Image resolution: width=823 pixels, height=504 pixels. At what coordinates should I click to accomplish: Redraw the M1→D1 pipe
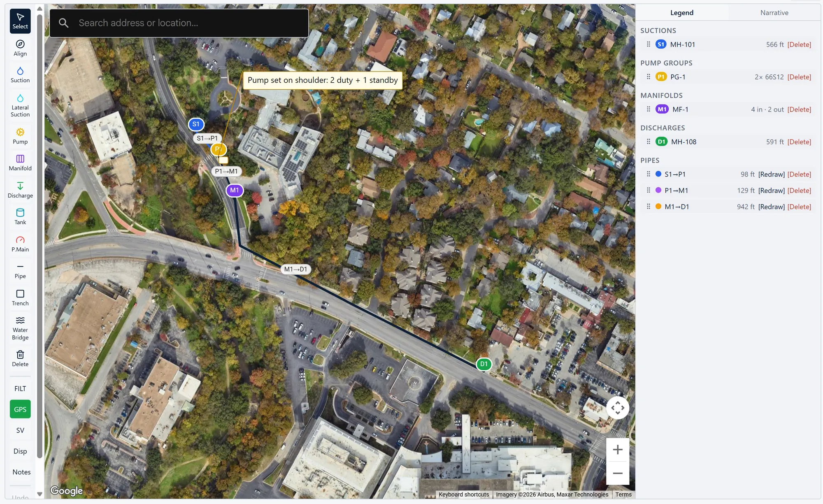pyautogui.click(x=771, y=207)
